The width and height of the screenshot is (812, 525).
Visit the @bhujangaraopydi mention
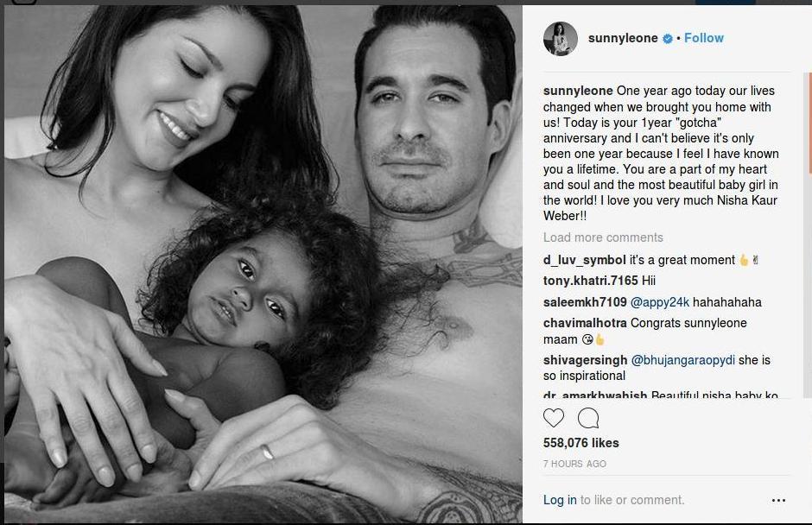(x=682, y=360)
